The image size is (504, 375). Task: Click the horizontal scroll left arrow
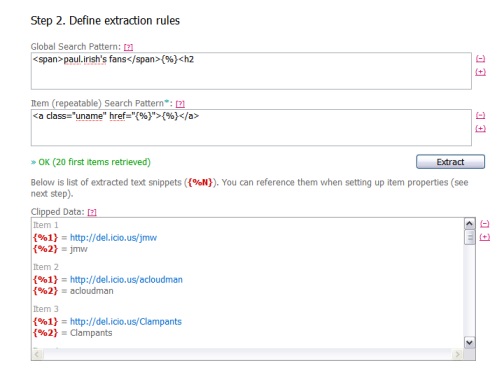pyautogui.click(x=37, y=354)
